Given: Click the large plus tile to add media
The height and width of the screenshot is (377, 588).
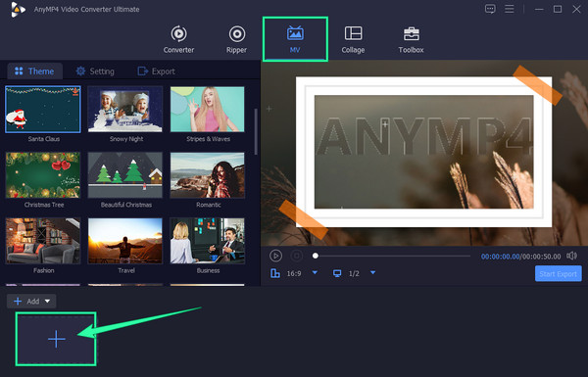Looking at the screenshot, I should 56,339.
